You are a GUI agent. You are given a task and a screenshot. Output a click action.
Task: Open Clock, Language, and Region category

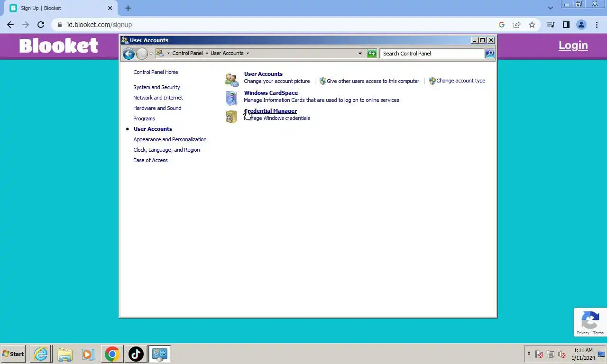pos(166,150)
